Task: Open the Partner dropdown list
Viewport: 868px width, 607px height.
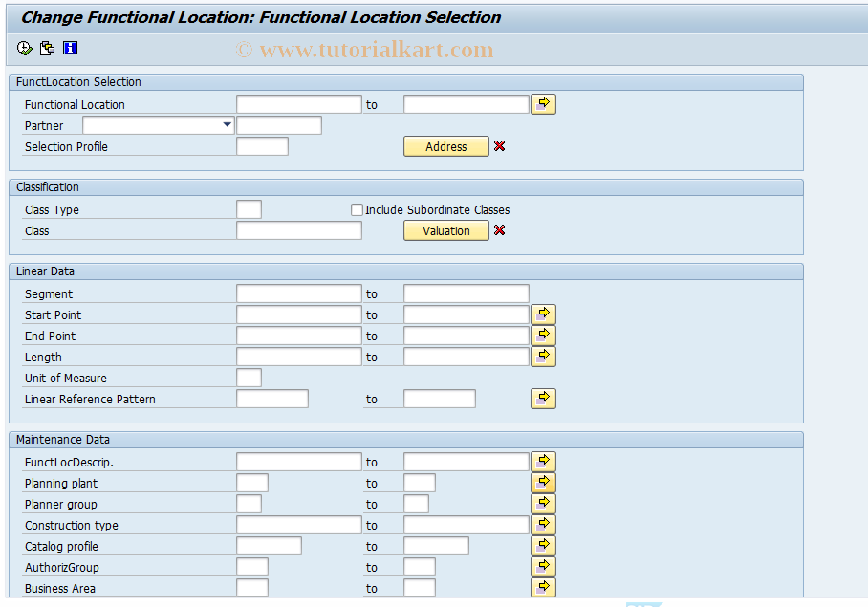Action: 227,124
